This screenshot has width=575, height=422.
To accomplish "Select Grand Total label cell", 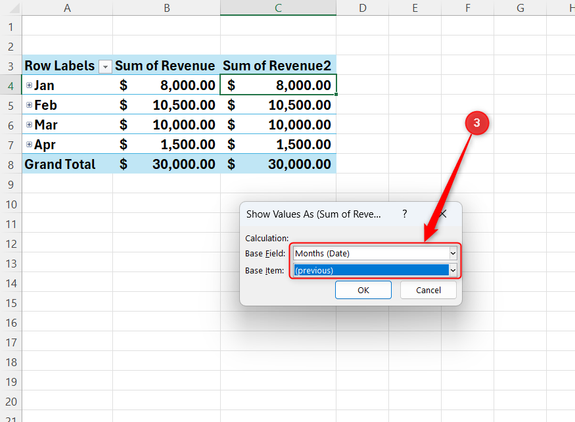I will tap(67, 164).
